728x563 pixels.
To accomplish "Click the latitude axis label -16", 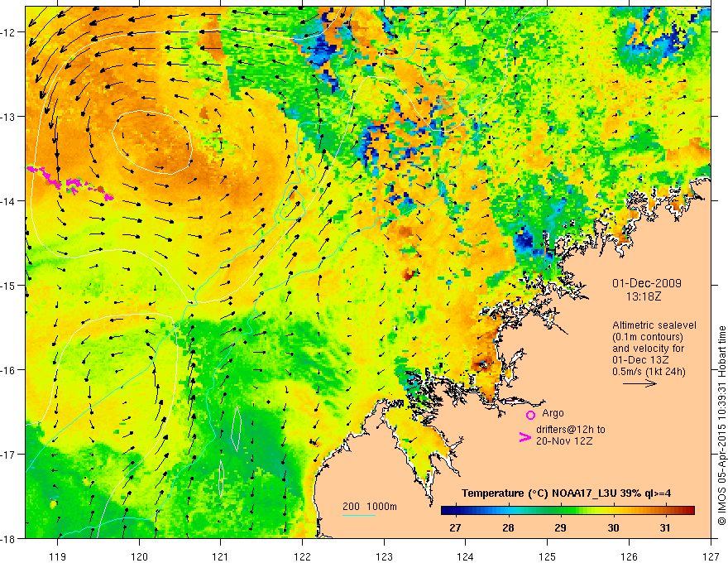I will pyautogui.click(x=9, y=370).
